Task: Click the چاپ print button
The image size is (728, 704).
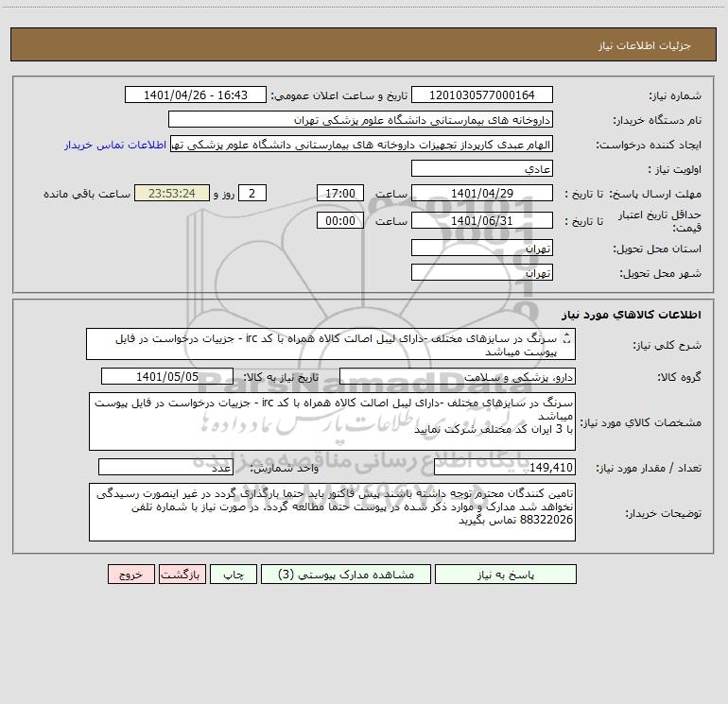Action: (234, 574)
